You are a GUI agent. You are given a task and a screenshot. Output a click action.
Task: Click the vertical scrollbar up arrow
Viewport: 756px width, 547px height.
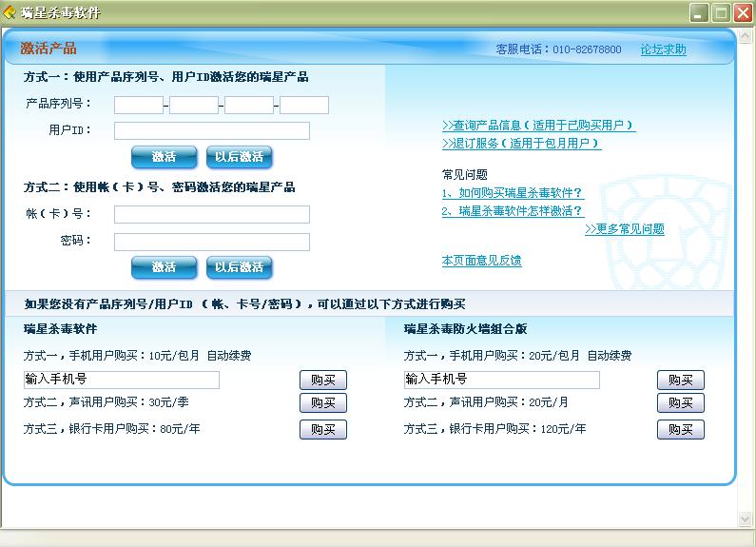pos(745,35)
